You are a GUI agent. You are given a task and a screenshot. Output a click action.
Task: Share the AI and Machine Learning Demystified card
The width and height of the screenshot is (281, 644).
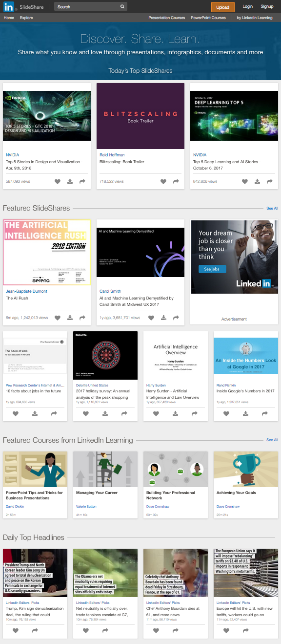click(x=176, y=318)
